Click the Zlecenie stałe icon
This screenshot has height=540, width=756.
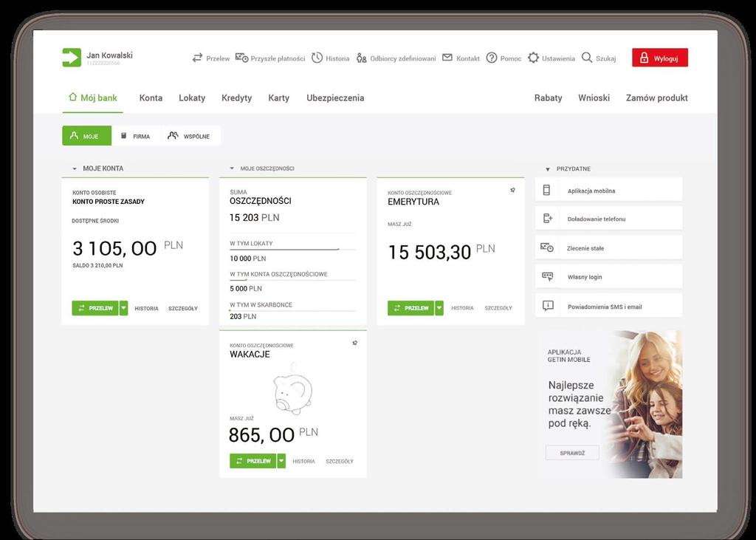pyautogui.click(x=547, y=247)
